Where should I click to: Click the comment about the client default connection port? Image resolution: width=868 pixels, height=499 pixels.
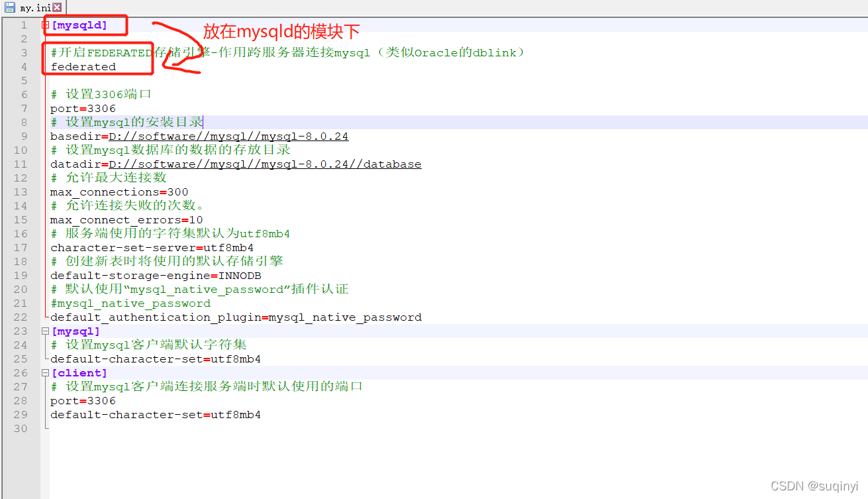point(207,387)
